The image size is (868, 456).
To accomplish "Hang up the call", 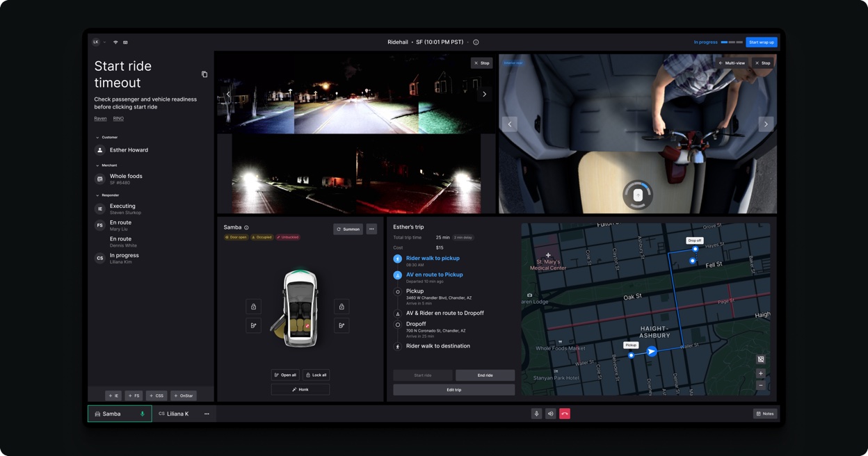I will pos(565,414).
